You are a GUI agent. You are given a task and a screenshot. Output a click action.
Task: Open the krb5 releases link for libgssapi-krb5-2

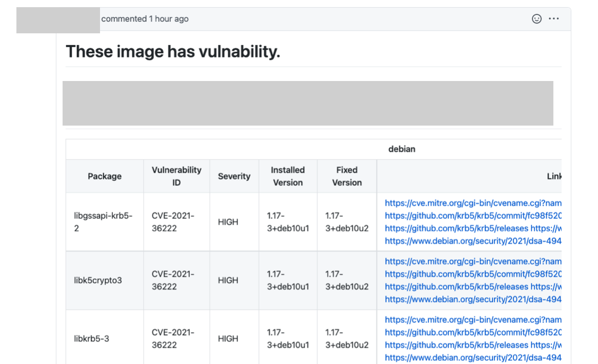click(456, 229)
